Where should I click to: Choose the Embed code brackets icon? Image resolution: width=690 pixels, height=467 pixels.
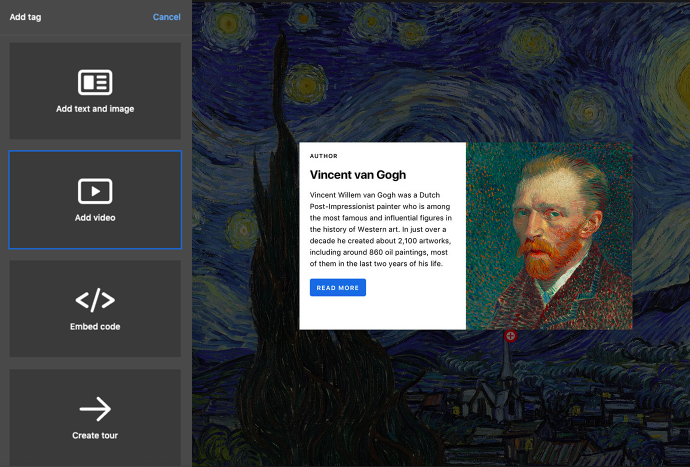(x=95, y=300)
